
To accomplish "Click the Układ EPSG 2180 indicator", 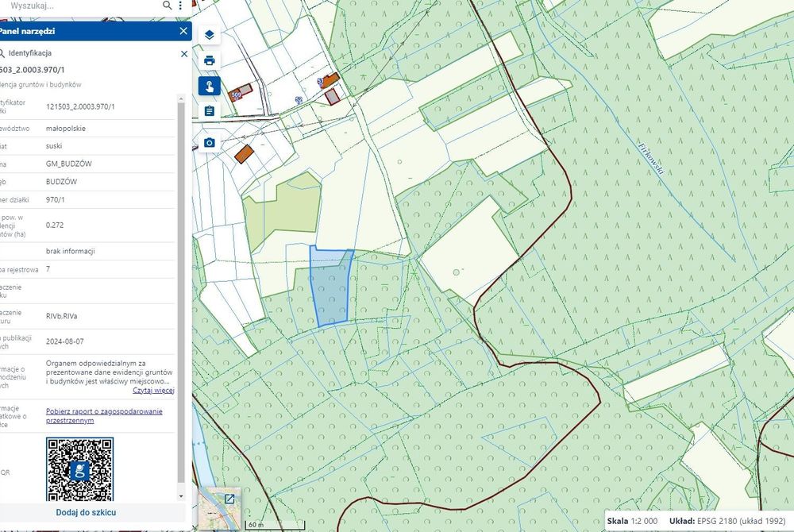I will coord(727,521).
